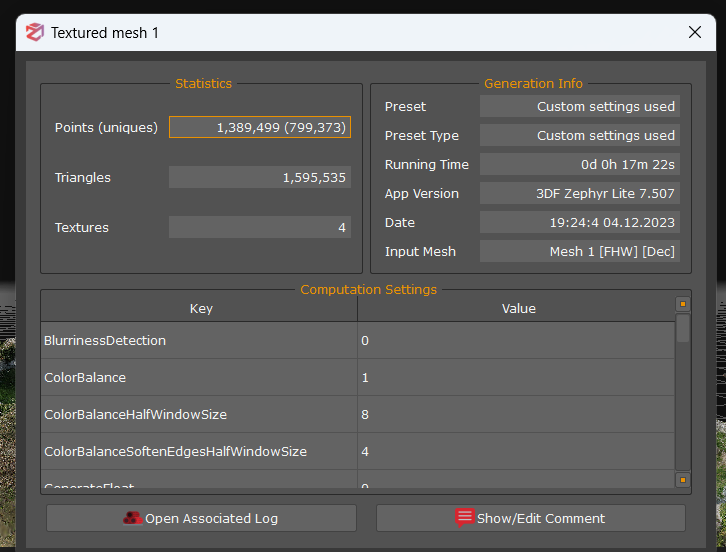This screenshot has width=726, height=552.
Task: Click the Show/Edit Comment button
Action: [530, 518]
